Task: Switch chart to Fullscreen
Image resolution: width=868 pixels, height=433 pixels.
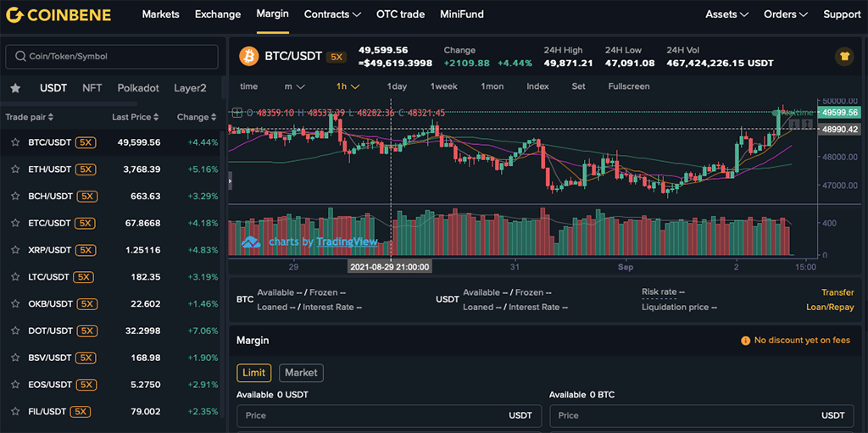Action: pos(629,86)
